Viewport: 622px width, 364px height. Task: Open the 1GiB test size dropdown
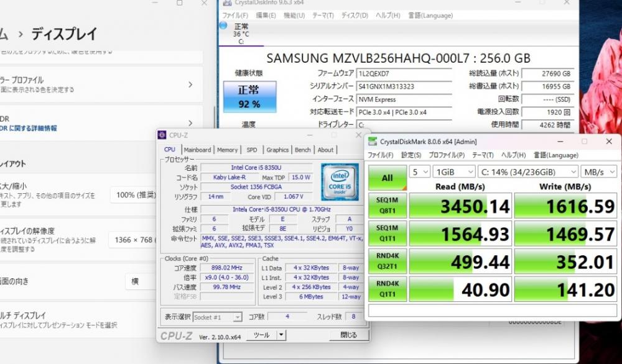(454, 172)
